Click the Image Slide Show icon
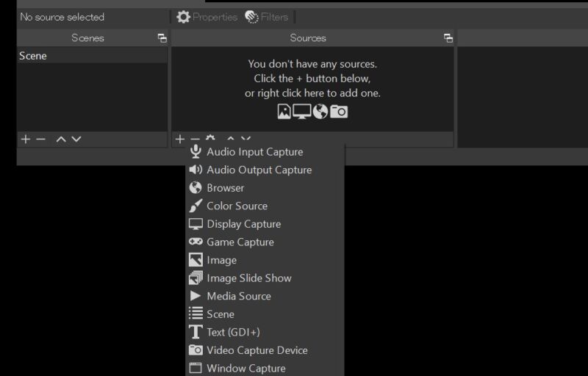588x376 pixels. (x=196, y=278)
